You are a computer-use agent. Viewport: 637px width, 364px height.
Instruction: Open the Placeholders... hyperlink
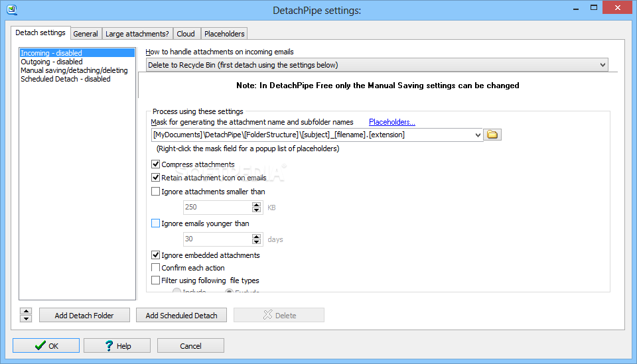[391, 122]
